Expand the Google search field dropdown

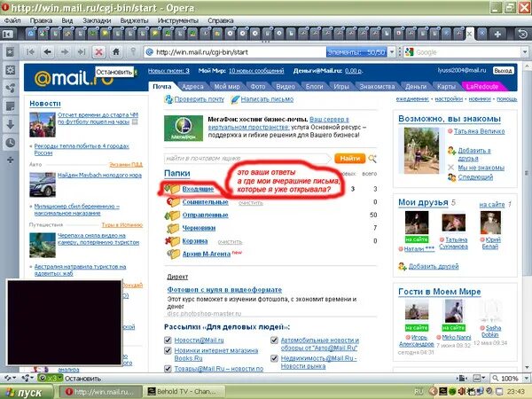pos(525,52)
